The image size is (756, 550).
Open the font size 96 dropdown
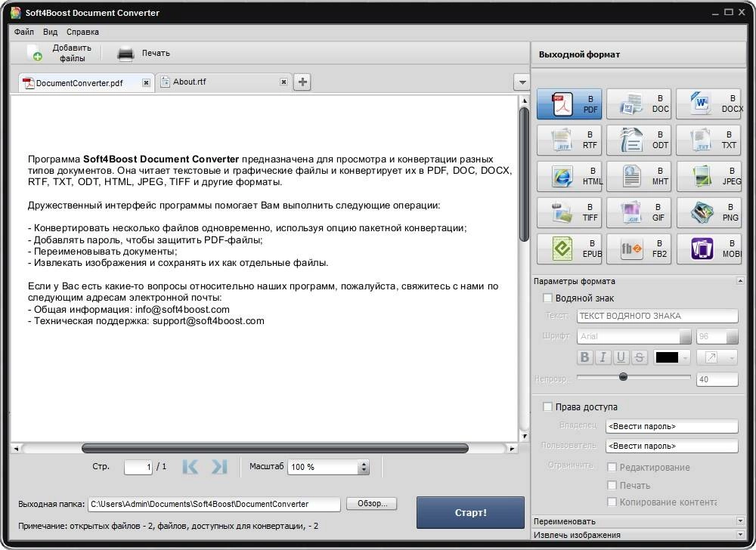[732, 336]
